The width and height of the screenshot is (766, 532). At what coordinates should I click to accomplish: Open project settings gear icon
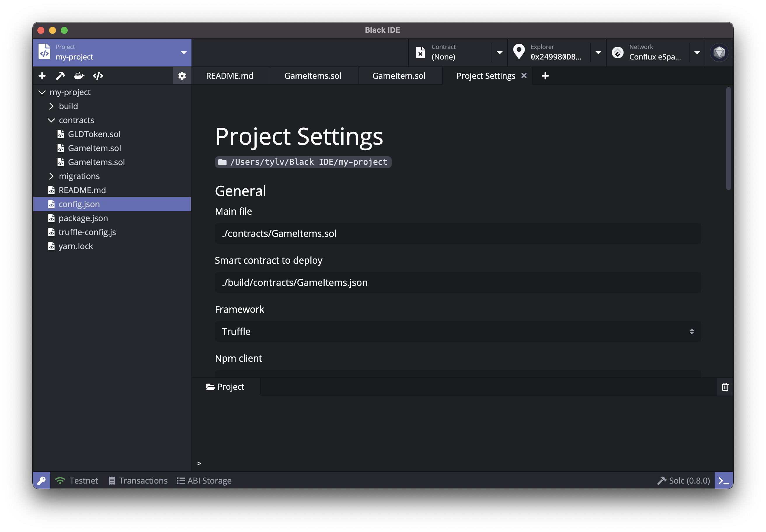[x=182, y=76]
